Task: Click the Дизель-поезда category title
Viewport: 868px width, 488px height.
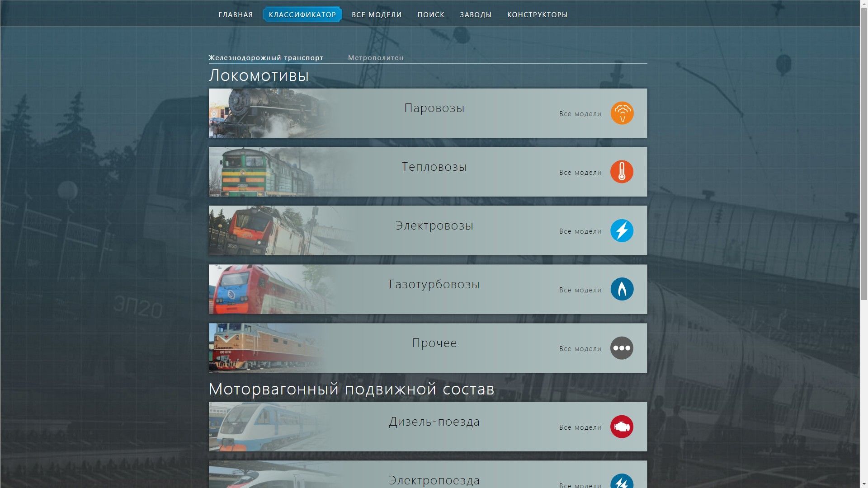Action: 434,422
